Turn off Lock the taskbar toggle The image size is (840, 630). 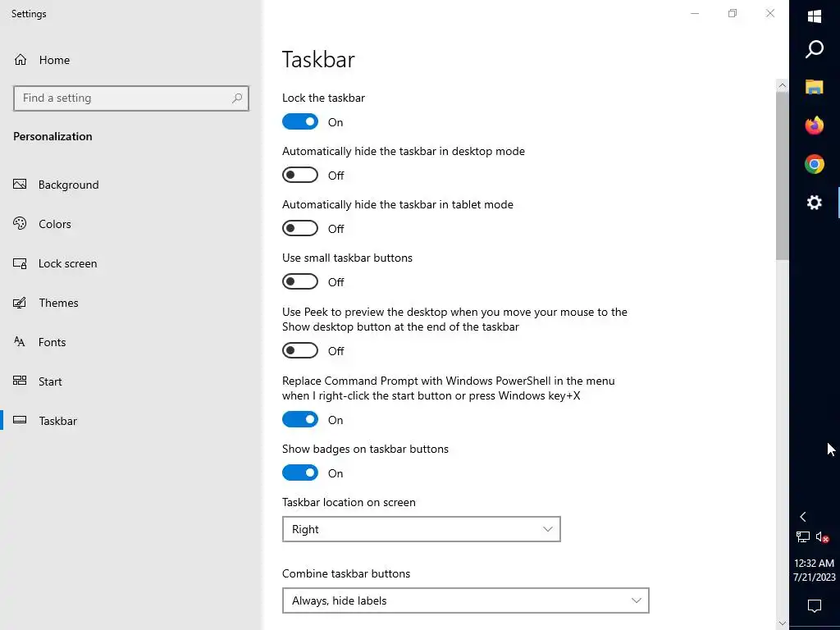(300, 122)
